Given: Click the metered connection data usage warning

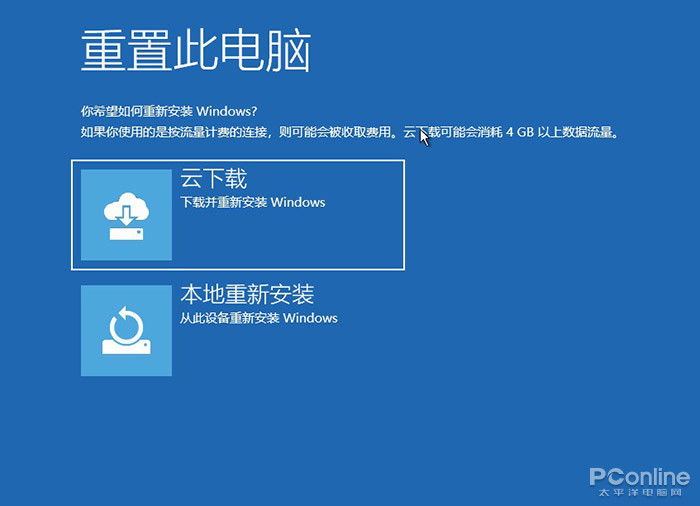Looking at the screenshot, I should pos(350,132).
